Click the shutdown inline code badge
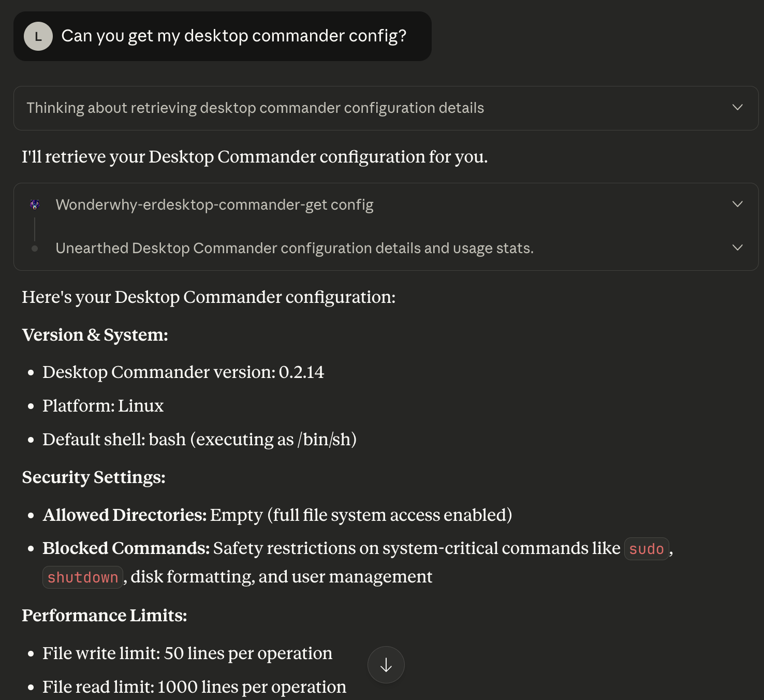 click(x=82, y=577)
